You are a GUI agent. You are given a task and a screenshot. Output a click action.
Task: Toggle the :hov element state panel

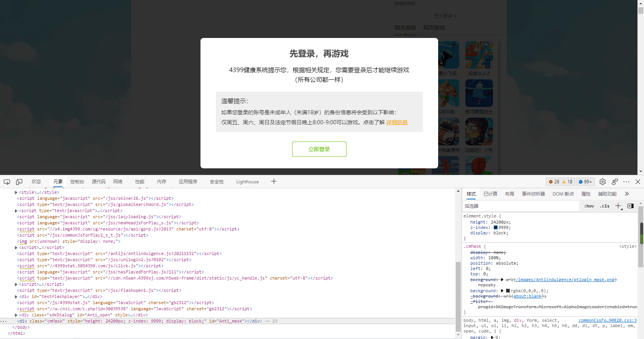coord(589,206)
